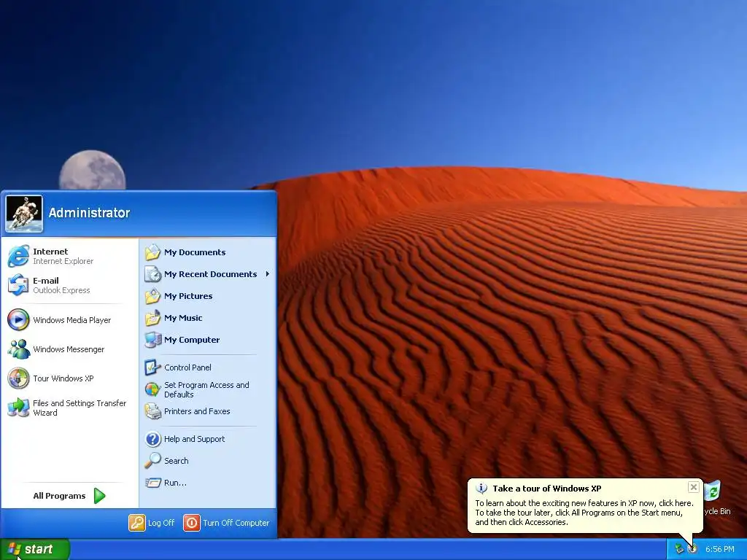Image resolution: width=747 pixels, height=560 pixels.
Task: Open the All Programs menu label
Action: tap(59, 496)
